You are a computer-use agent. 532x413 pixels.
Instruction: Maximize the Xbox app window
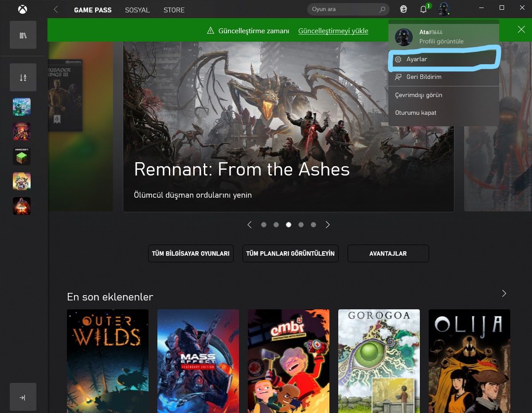pyautogui.click(x=502, y=8)
